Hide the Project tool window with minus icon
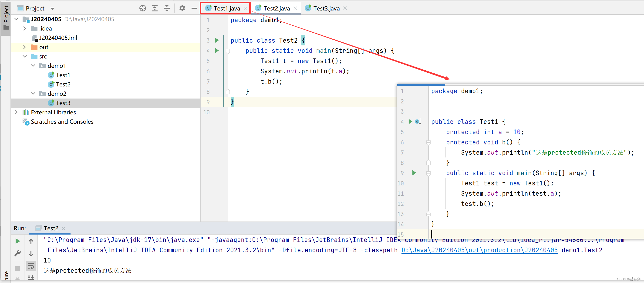The height and width of the screenshot is (283, 644). pyautogui.click(x=194, y=8)
